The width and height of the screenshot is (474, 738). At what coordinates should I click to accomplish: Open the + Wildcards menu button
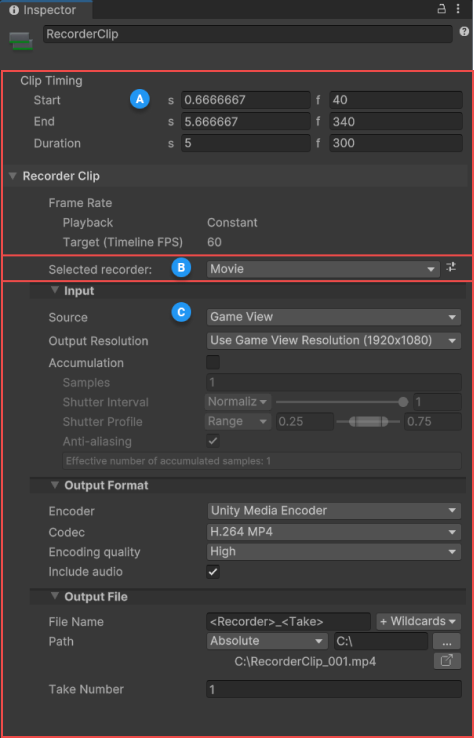click(418, 621)
